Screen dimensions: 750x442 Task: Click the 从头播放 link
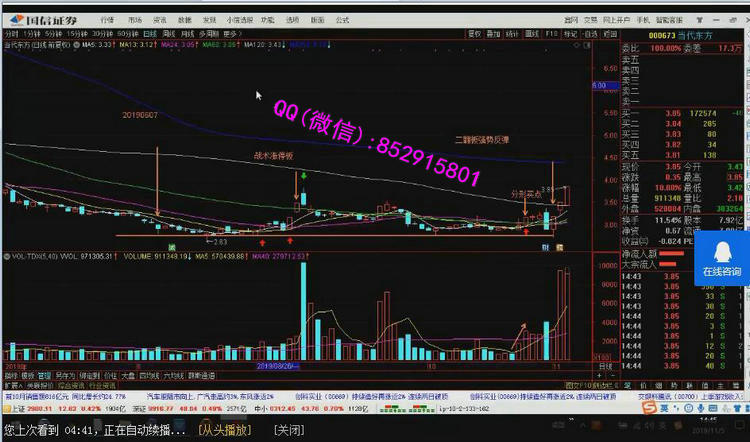(x=227, y=430)
